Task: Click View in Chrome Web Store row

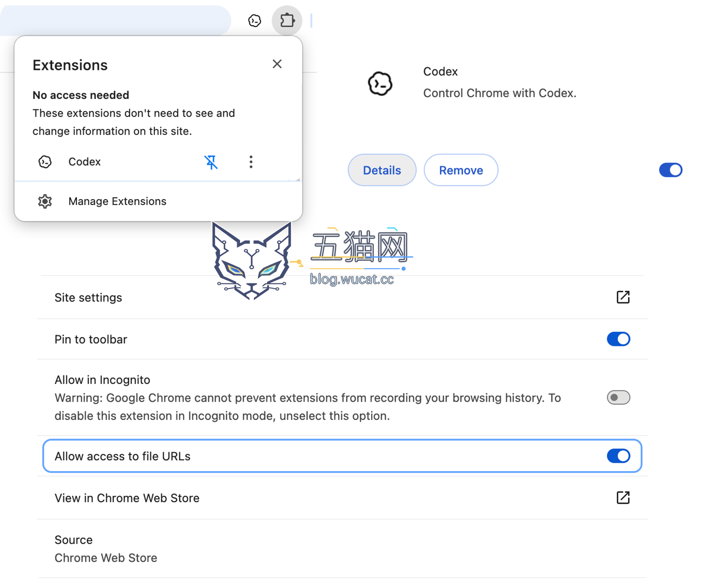Action: click(342, 498)
